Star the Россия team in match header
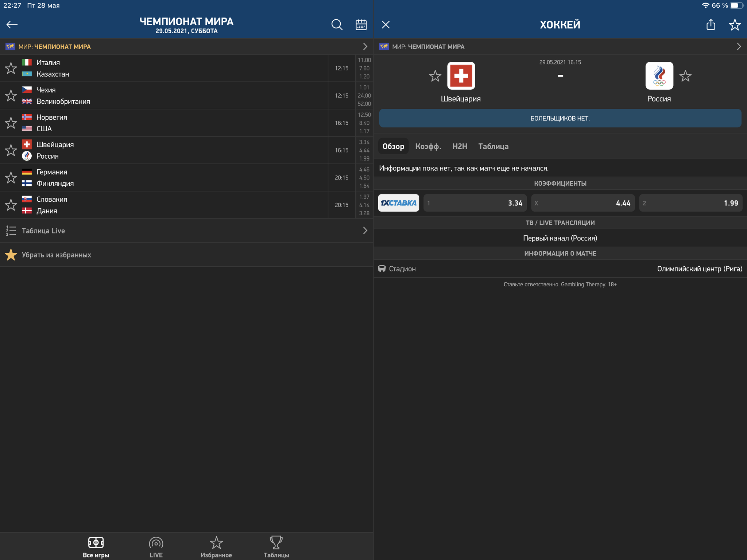The image size is (747, 560). click(685, 76)
